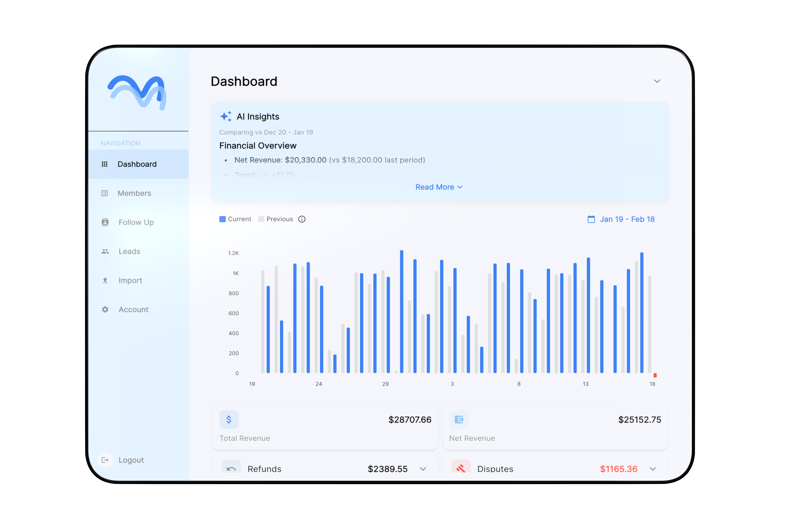Click the Logout exit icon
787x532 pixels.
(105, 460)
